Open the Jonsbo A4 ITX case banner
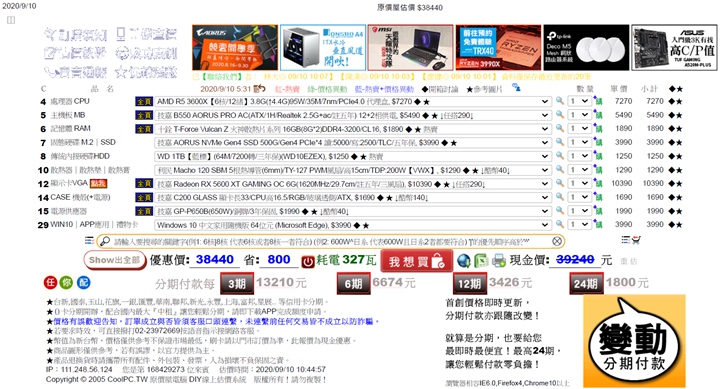720x389 pixels. 323,47
